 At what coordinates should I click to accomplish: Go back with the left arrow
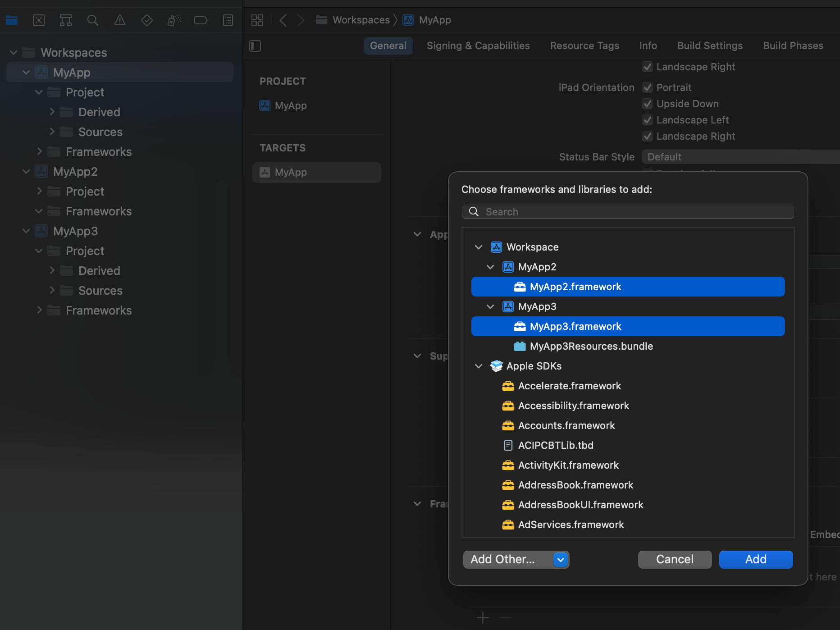pyautogui.click(x=283, y=20)
